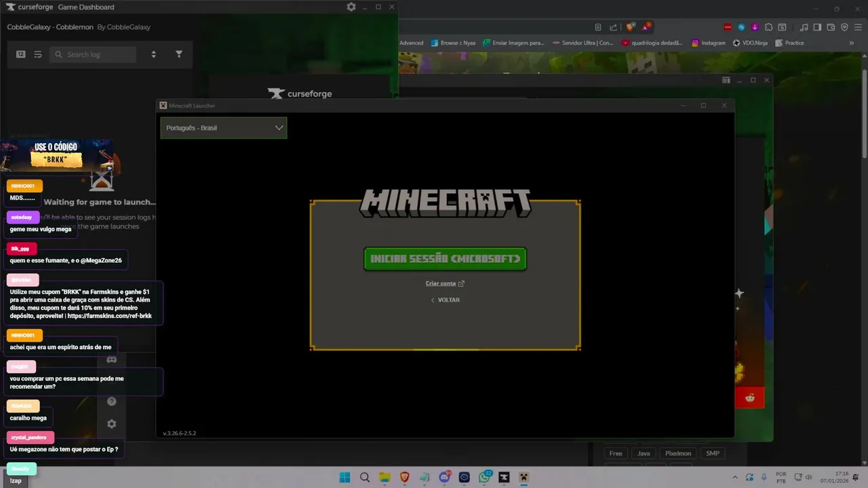Click the Search log field
The height and width of the screenshot is (488, 868).
coord(93,54)
